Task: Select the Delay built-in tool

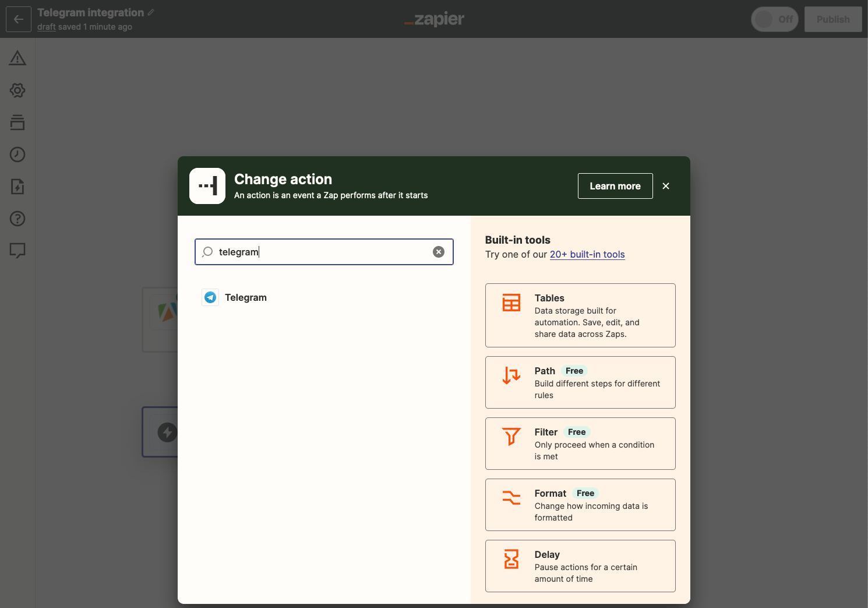Action: [580, 566]
